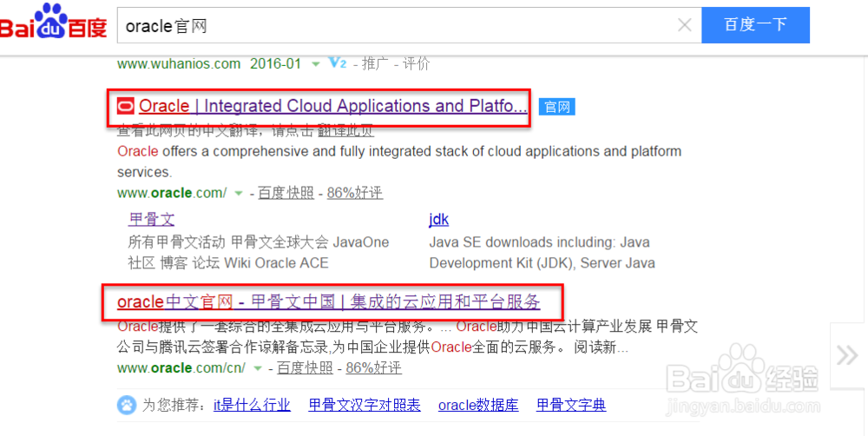Click the 百度一下 search button
This screenshot has height=436, width=868.
755,25
